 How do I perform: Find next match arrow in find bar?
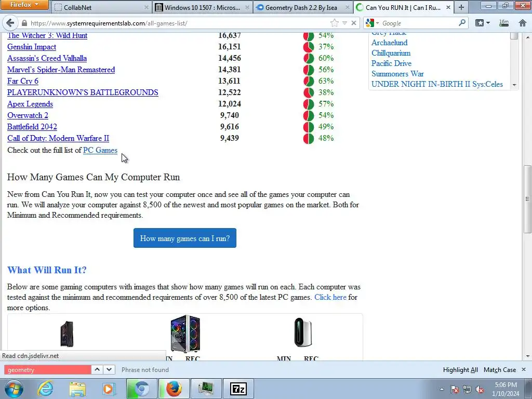point(109,369)
